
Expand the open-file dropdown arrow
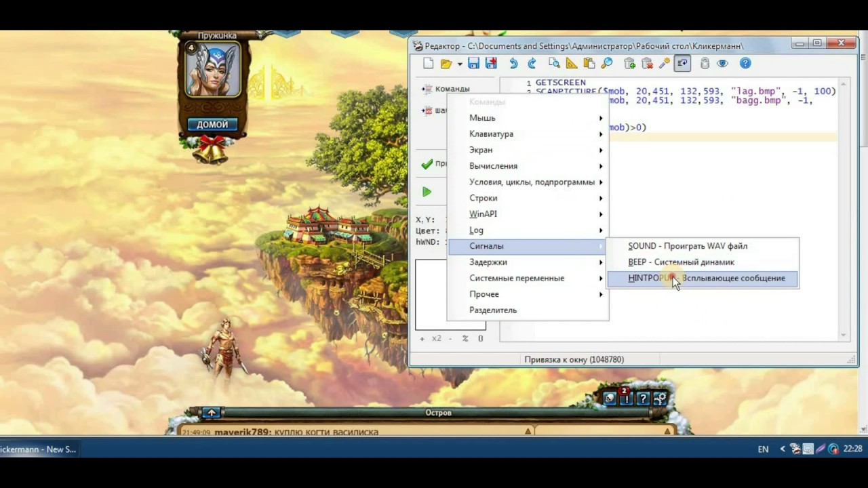coord(459,64)
